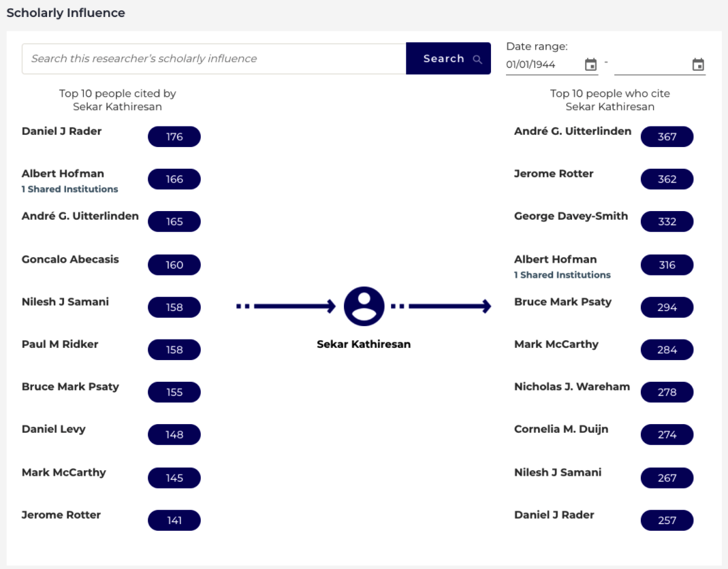Click the Scholarly Influence heading
728x569 pixels.
(65, 13)
